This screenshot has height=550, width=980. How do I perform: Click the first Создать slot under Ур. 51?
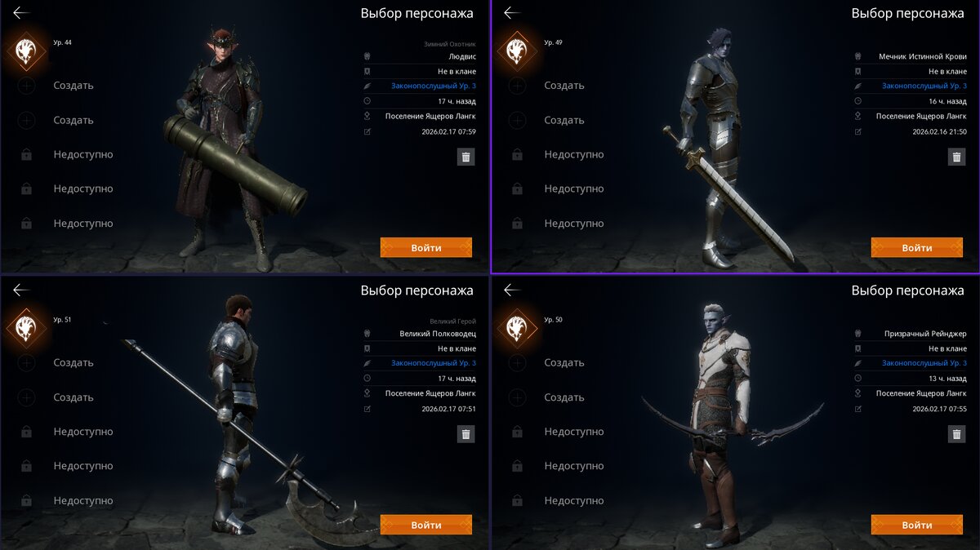coord(73,362)
